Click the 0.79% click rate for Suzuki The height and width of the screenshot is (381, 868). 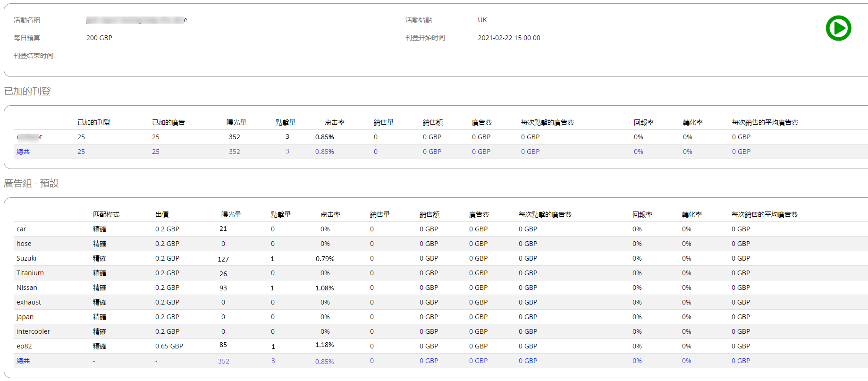click(325, 259)
